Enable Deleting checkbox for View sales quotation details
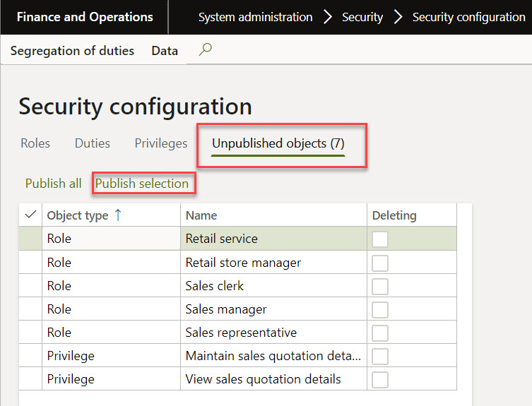This screenshot has height=406, width=532. (380, 379)
